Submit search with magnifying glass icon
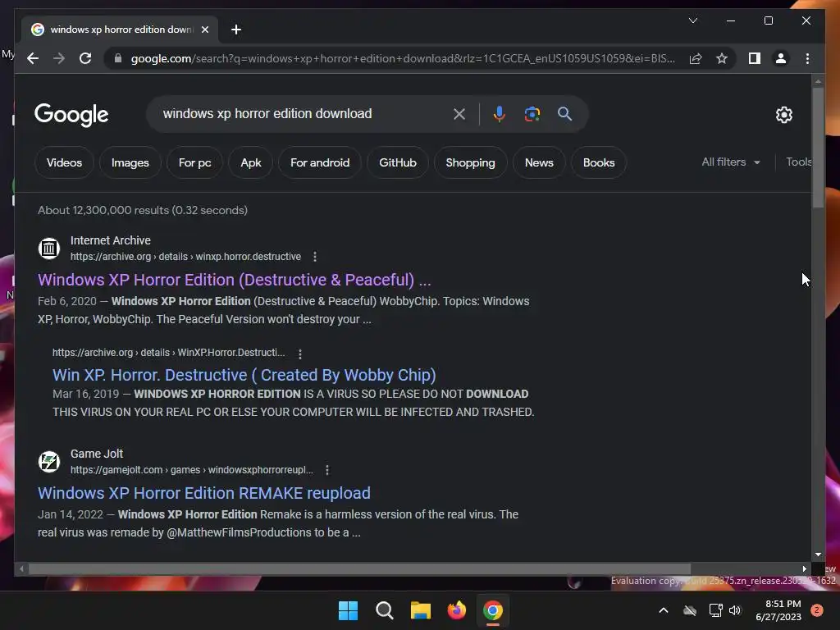This screenshot has width=840, height=630. (x=564, y=113)
